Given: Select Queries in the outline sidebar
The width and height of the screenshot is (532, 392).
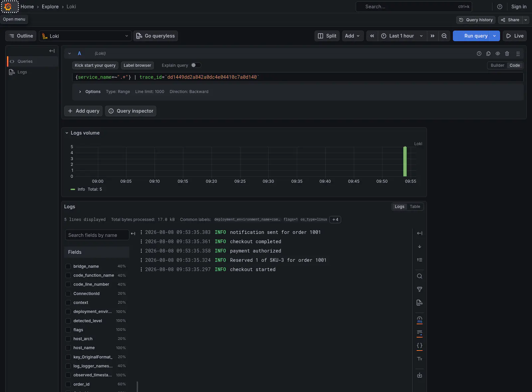Looking at the screenshot, I should (32, 61).
